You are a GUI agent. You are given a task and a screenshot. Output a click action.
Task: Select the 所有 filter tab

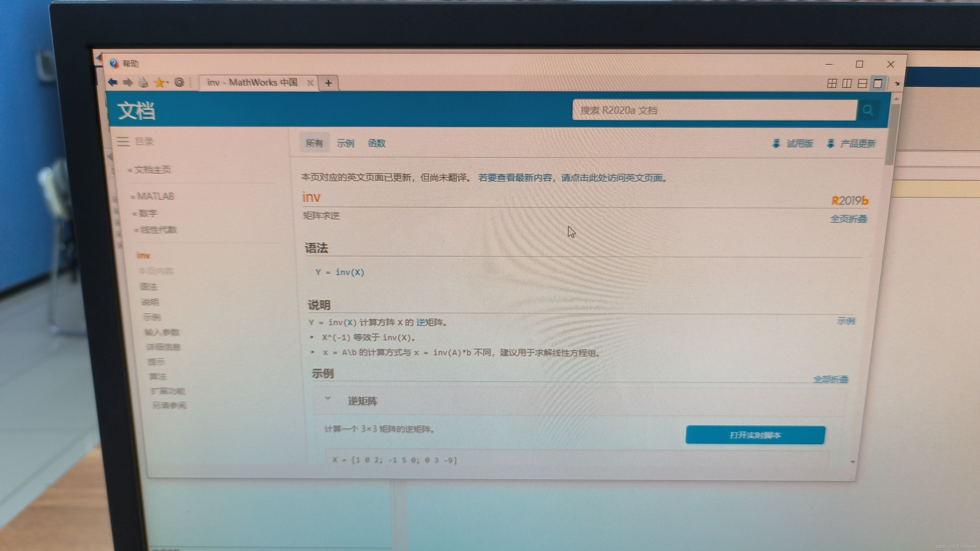314,143
